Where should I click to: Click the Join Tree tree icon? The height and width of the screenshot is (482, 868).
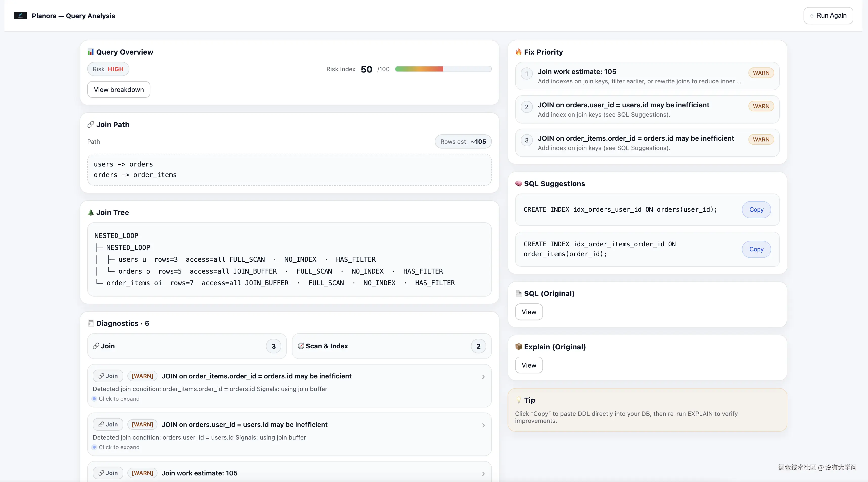coord(91,212)
